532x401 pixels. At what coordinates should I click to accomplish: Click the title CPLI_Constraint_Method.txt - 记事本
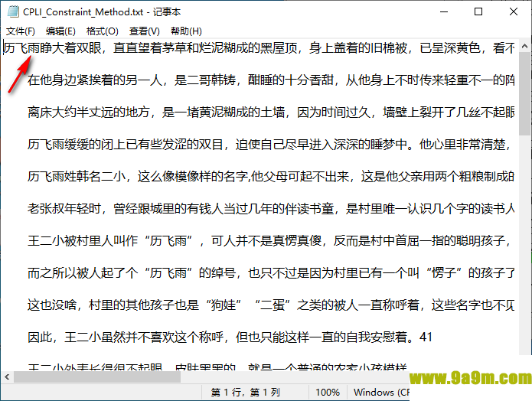coord(102,12)
